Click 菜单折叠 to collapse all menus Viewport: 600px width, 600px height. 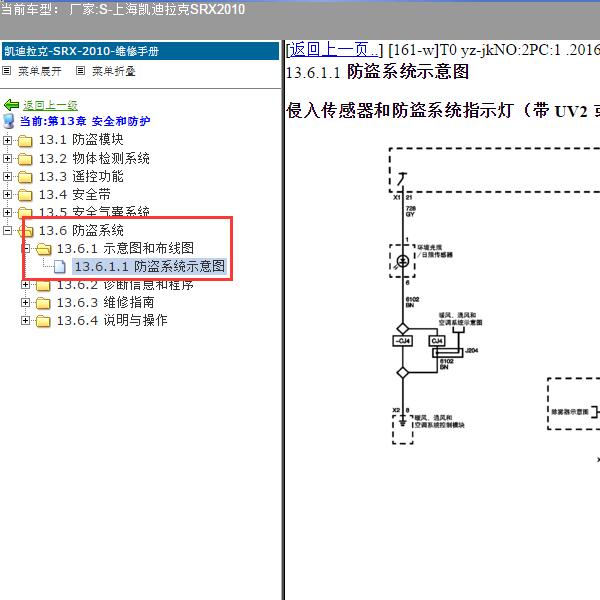pyautogui.click(x=114, y=71)
